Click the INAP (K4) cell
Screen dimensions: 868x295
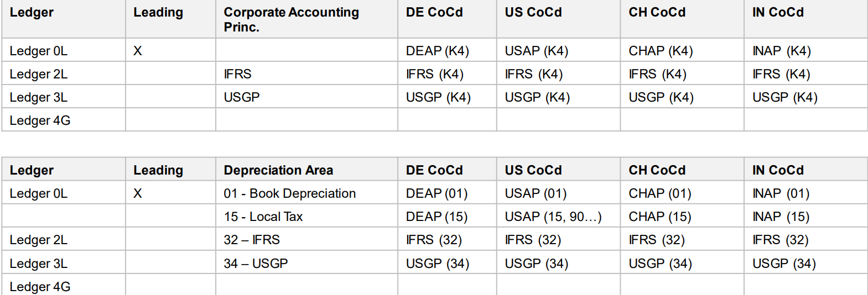tap(781, 51)
